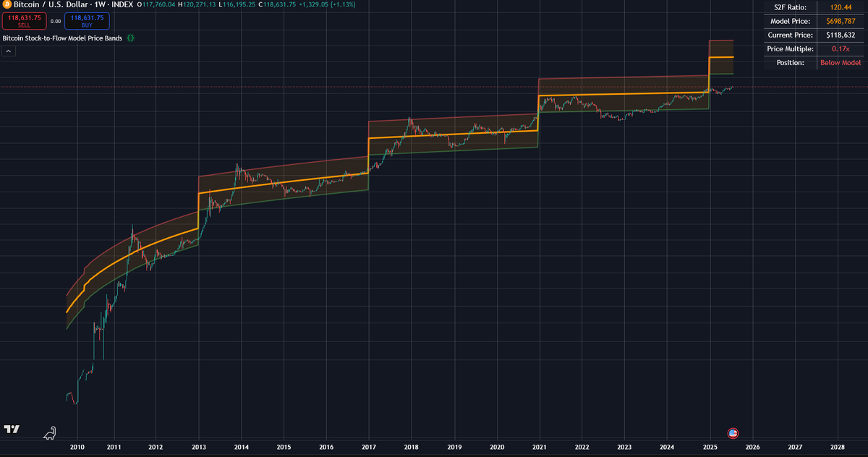Click the 2021 label on time axis
The image size is (868, 457).
(540, 448)
